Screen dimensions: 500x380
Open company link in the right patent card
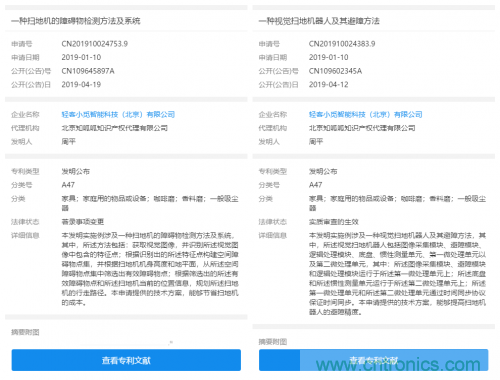click(365, 115)
